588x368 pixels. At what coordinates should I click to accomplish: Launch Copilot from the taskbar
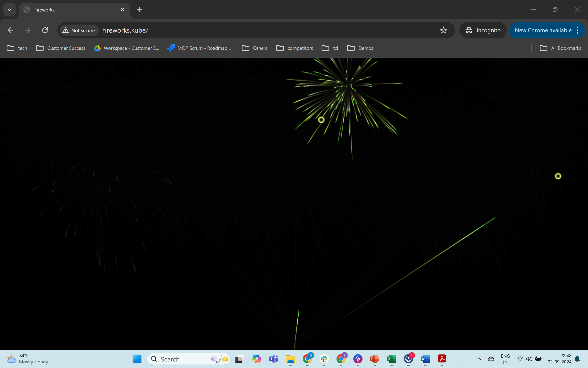(x=257, y=359)
